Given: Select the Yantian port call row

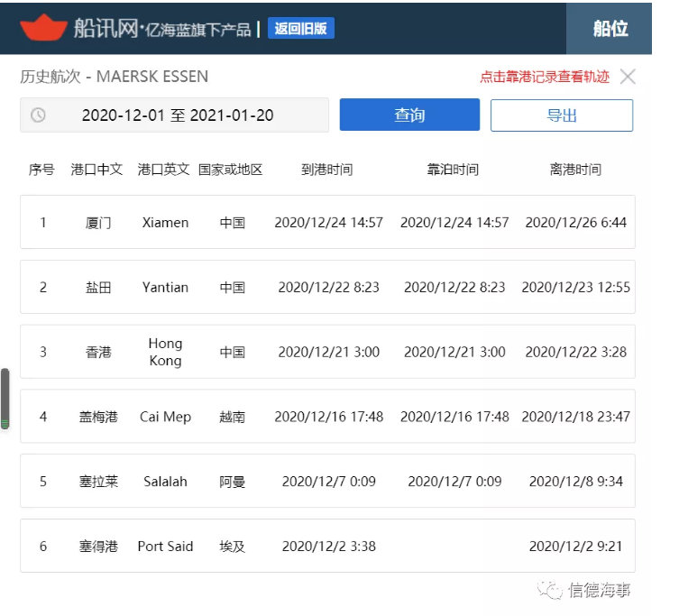Looking at the screenshot, I should (x=327, y=287).
